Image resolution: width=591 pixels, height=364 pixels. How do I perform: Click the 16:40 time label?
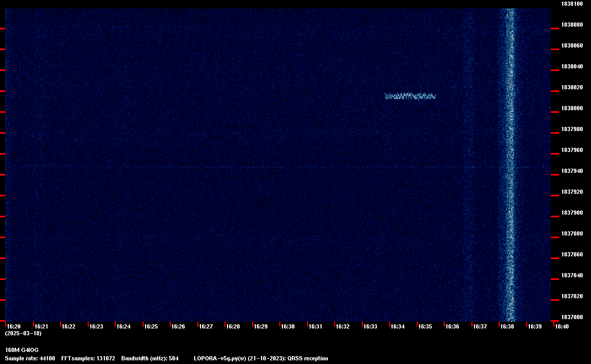(562, 326)
